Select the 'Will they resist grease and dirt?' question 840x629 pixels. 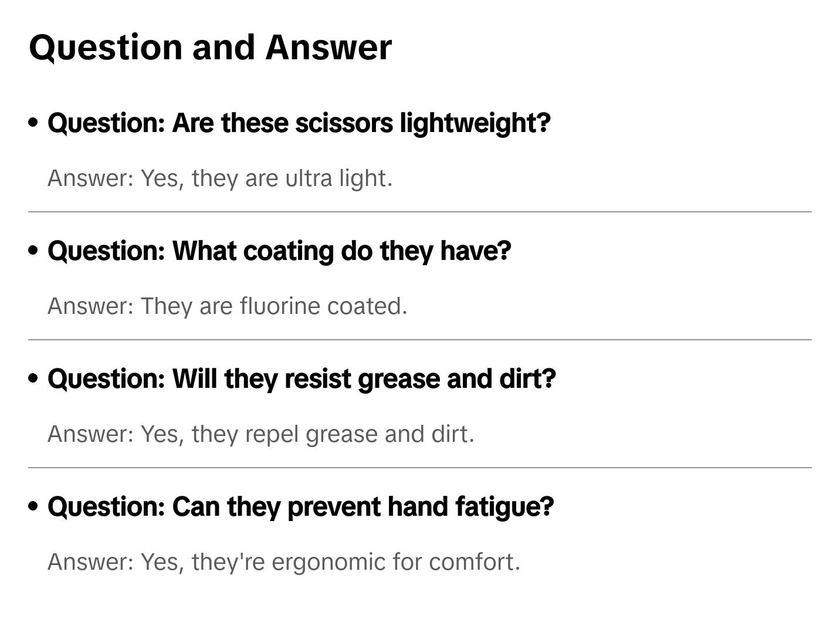click(x=302, y=379)
